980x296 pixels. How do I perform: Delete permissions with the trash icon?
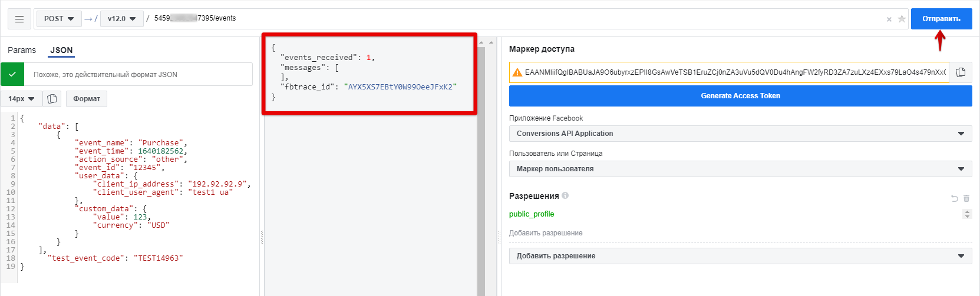click(966, 198)
